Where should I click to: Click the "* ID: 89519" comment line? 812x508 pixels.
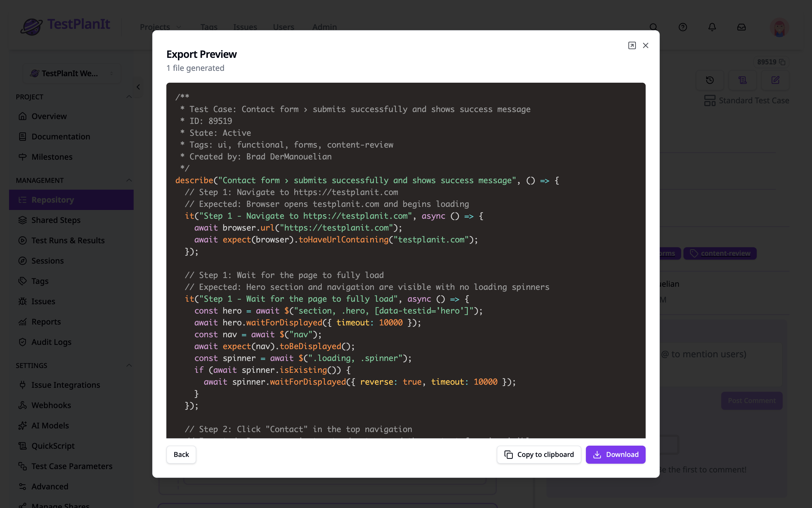point(206,121)
